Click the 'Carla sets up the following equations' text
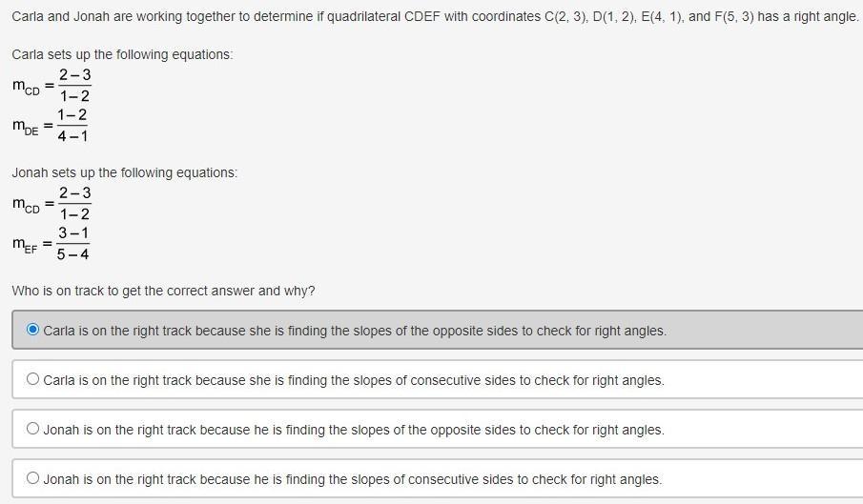The image size is (863, 504). pyautogui.click(x=122, y=54)
